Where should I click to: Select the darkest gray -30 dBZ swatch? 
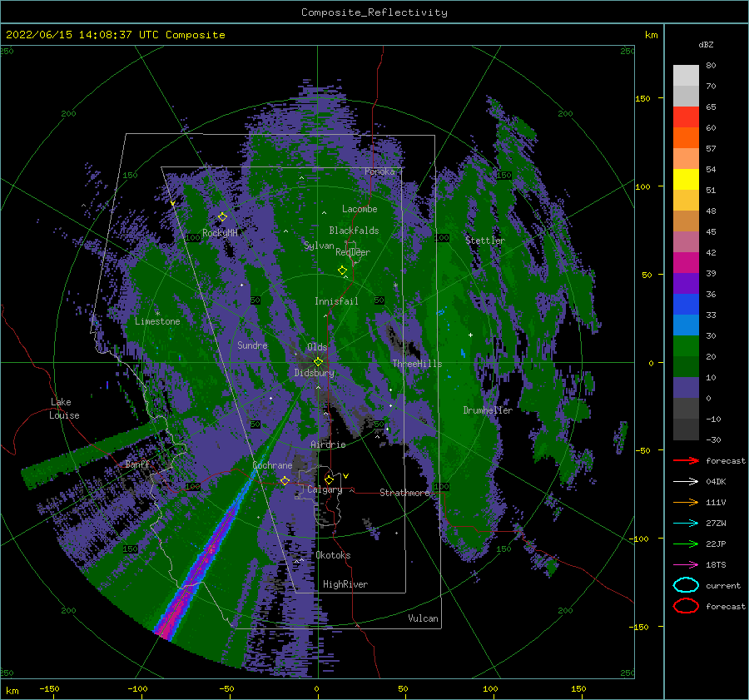coord(686,429)
